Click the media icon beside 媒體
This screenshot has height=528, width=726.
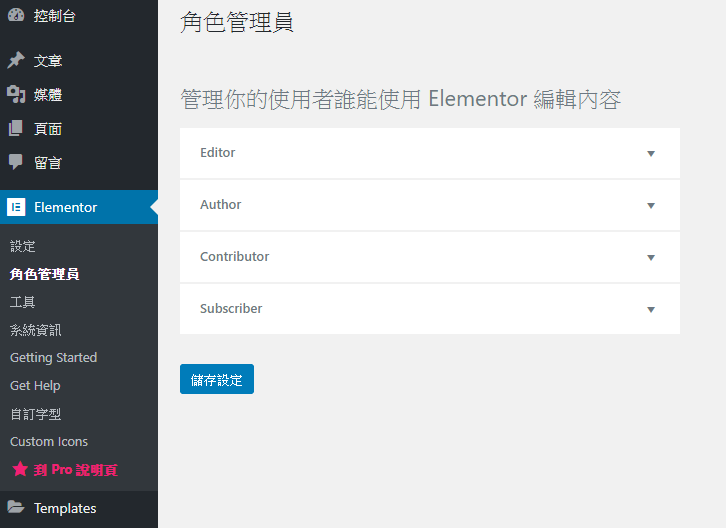point(16,94)
